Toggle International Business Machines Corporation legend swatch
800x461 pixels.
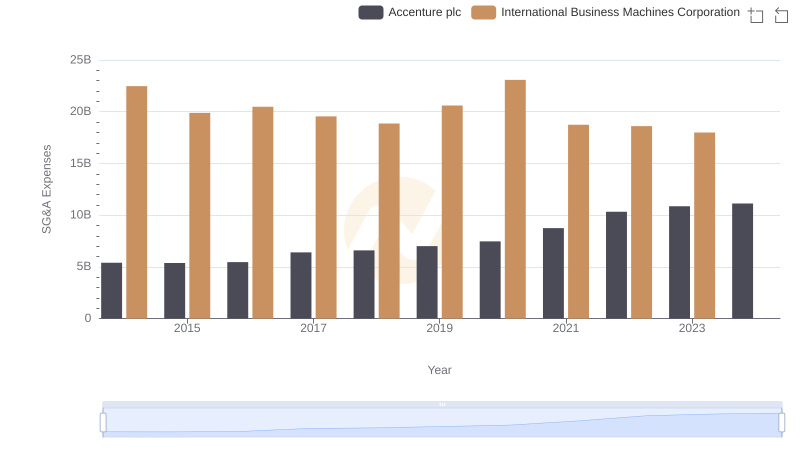pyautogui.click(x=484, y=12)
